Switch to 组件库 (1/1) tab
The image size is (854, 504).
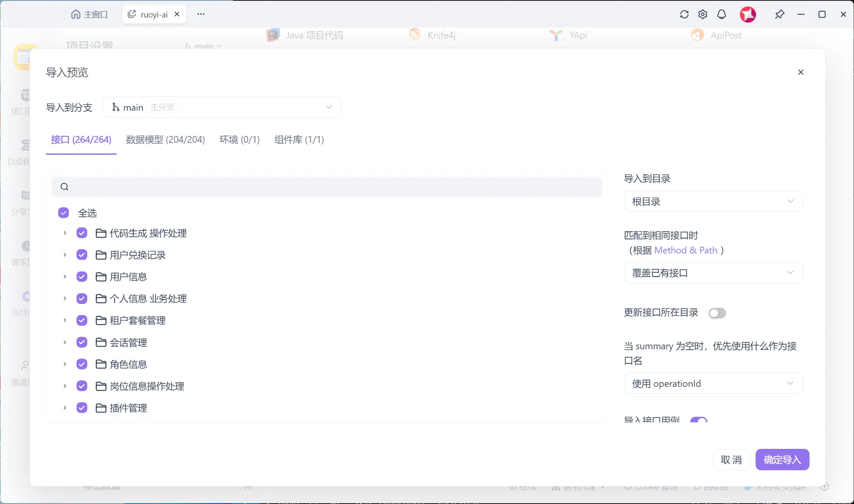[x=299, y=140]
